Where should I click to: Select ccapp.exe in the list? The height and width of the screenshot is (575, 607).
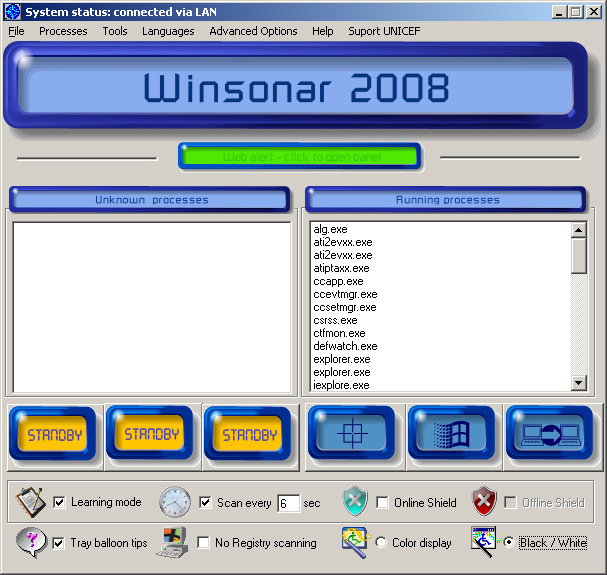(338, 281)
